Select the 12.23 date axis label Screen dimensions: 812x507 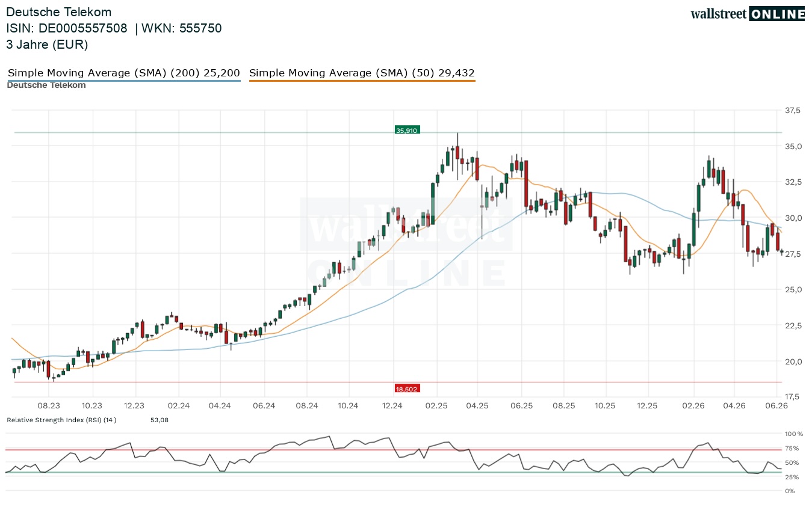tap(134, 406)
